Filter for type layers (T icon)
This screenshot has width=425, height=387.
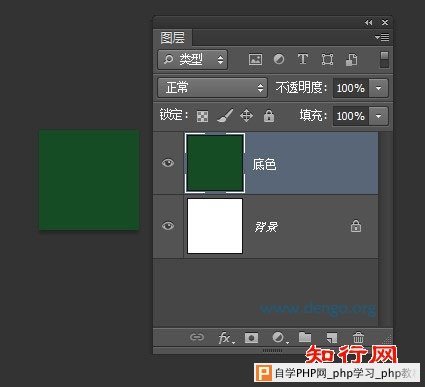pos(303,59)
